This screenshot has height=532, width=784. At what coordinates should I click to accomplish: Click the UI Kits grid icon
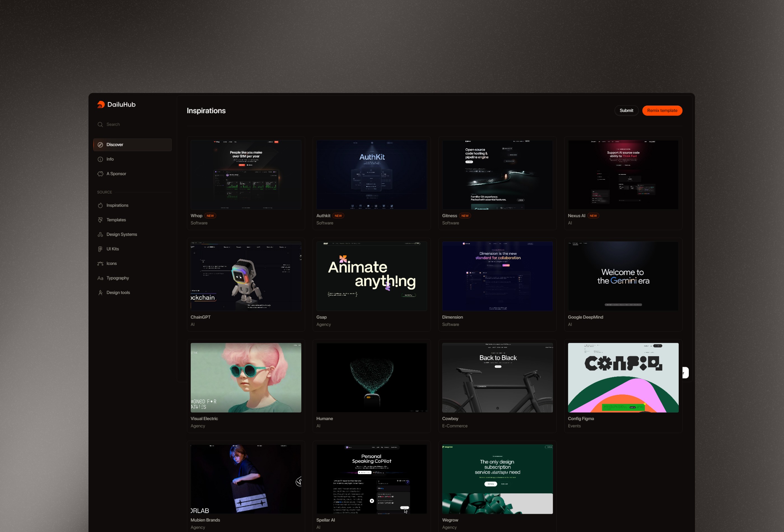[x=100, y=249]
